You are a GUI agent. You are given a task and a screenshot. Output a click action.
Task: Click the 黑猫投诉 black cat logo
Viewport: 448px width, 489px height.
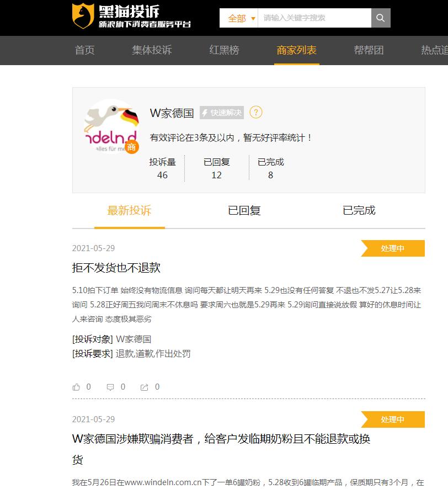pyautogui.click(x=84, y=15)
